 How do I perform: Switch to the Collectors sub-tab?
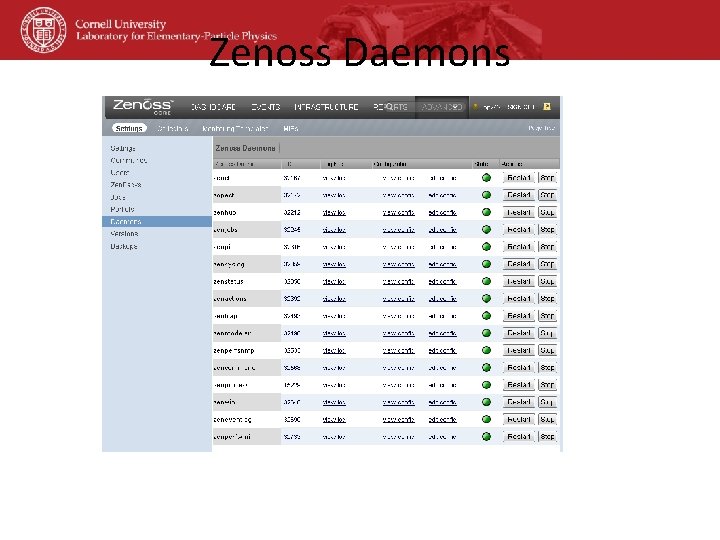pos(173,129)
